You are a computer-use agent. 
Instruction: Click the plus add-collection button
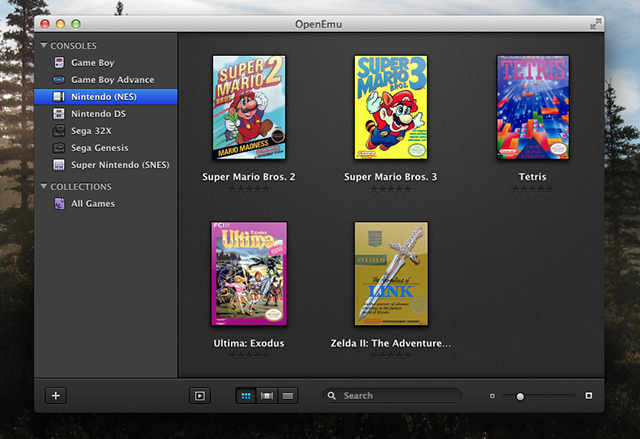pos(56,395)
